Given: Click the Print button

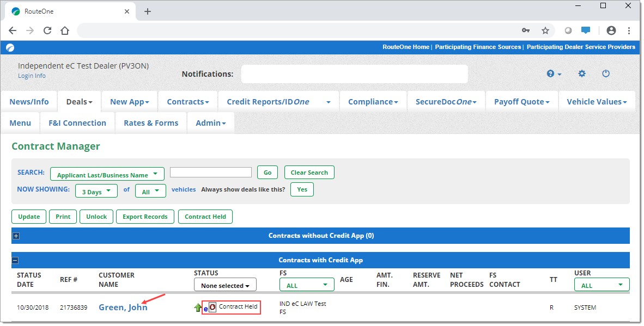Looking at the screenshot, I should coord(63,217).
